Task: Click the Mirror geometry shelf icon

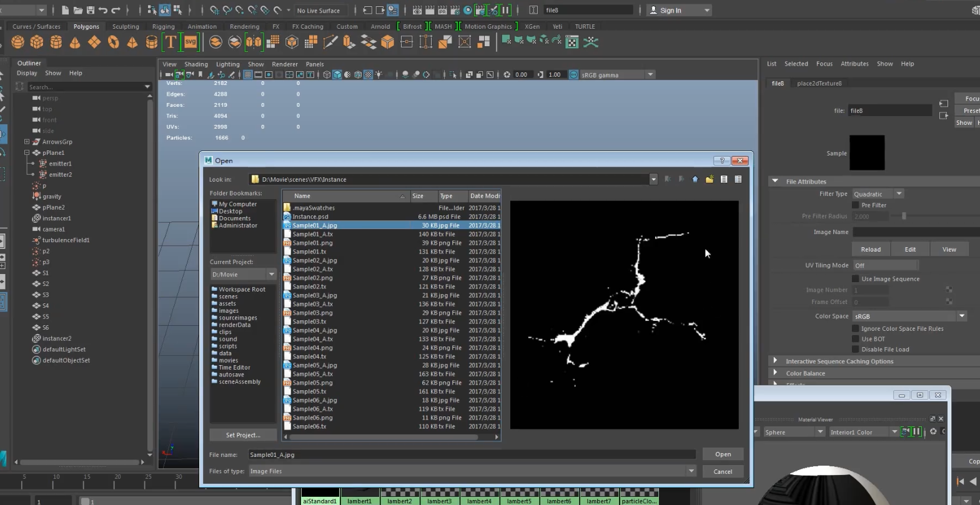Action: [254, 42]
